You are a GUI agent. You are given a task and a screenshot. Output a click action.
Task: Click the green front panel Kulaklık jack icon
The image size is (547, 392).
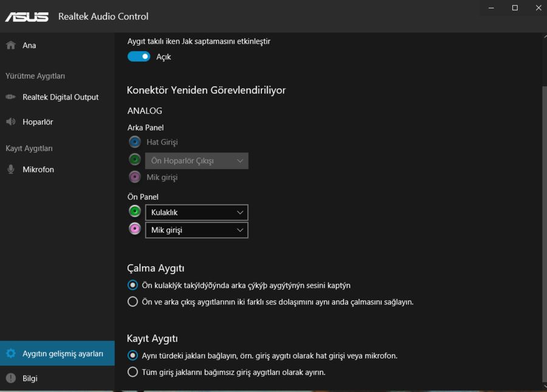[135, 211]
